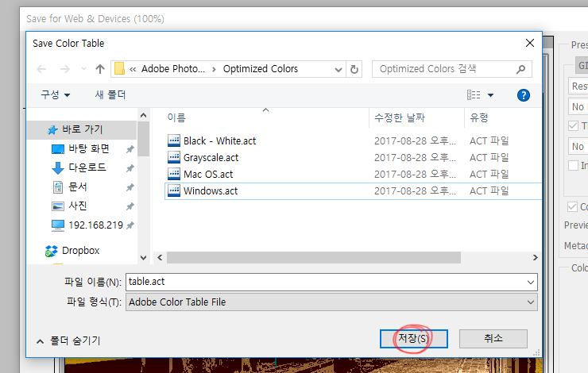Open 사진 pictures in sidebar

coord(78,206)
